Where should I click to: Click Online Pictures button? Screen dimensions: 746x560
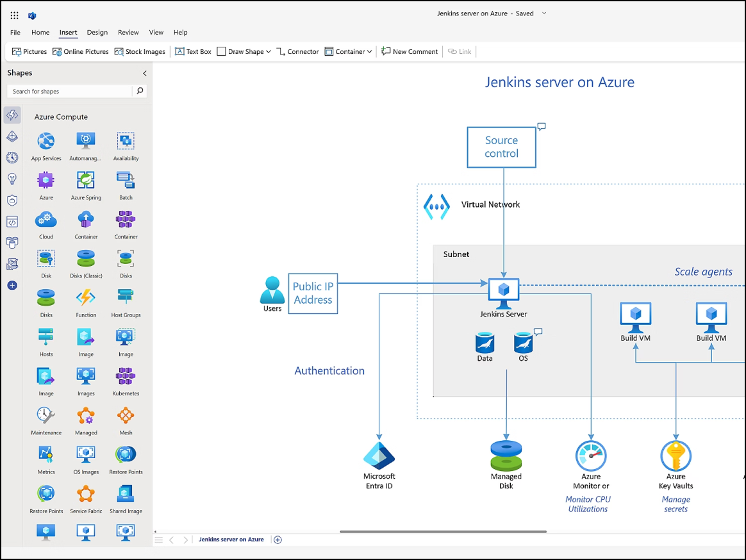[x=80, y=51]
